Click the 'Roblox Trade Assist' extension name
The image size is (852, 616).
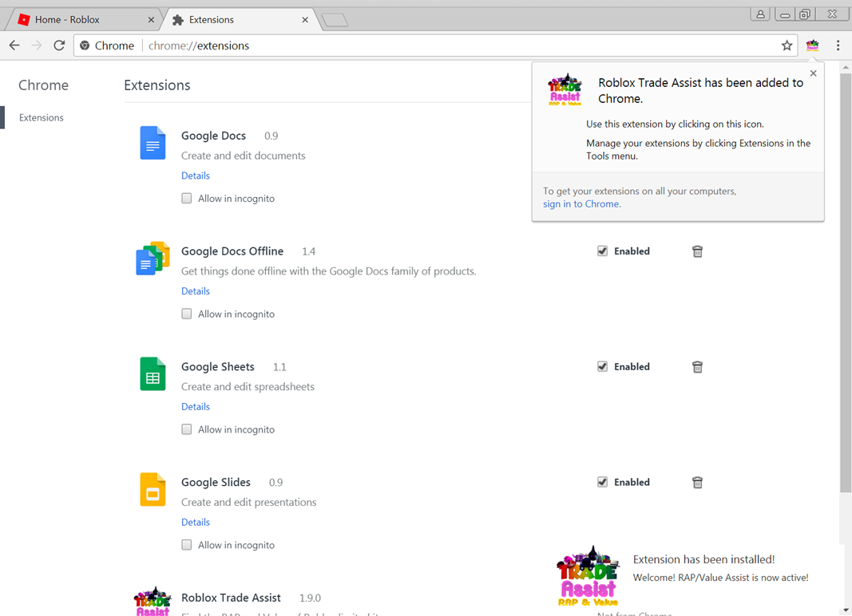(x=231, y=598)
